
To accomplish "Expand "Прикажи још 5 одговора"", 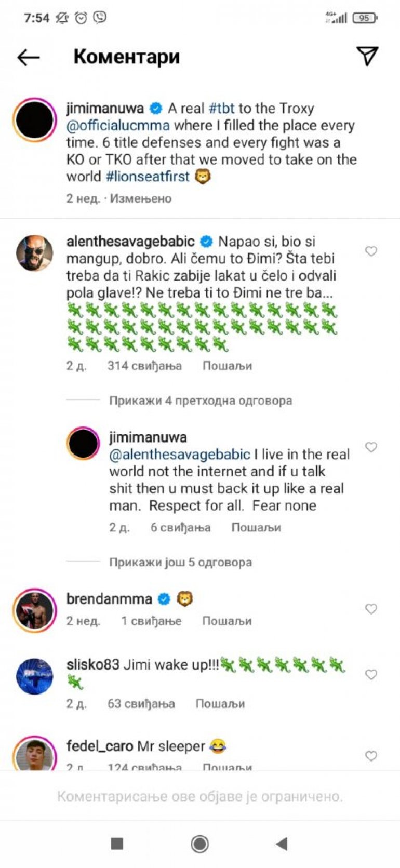I will click(180, 562).
